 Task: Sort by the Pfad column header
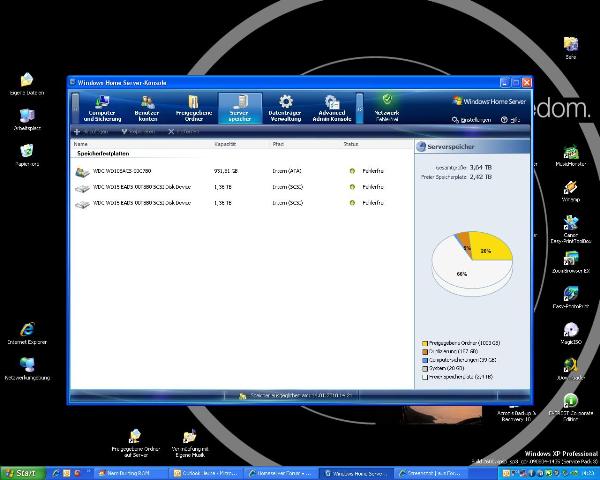(x=278, y=144)
